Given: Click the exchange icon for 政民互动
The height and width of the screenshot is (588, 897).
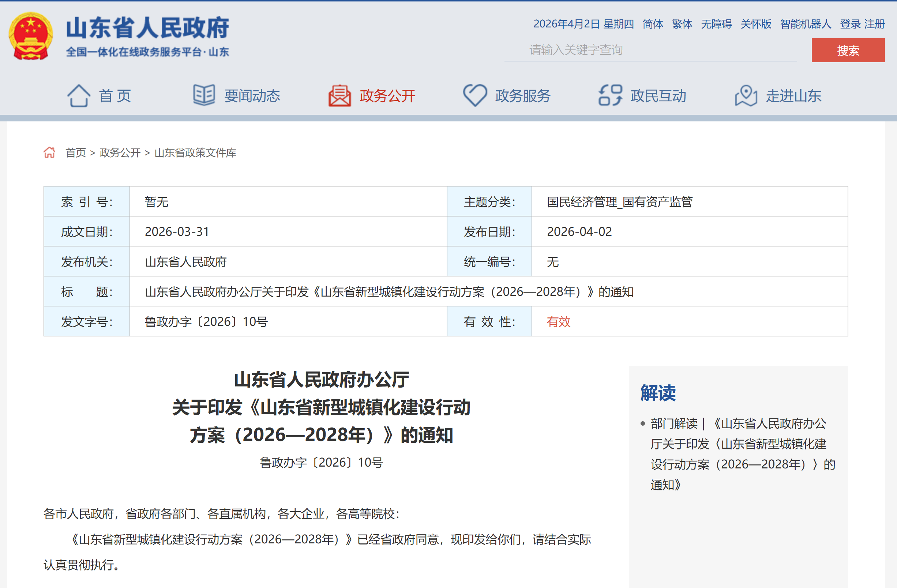Looking at the screenshot, I should click(x=610, y=95).
